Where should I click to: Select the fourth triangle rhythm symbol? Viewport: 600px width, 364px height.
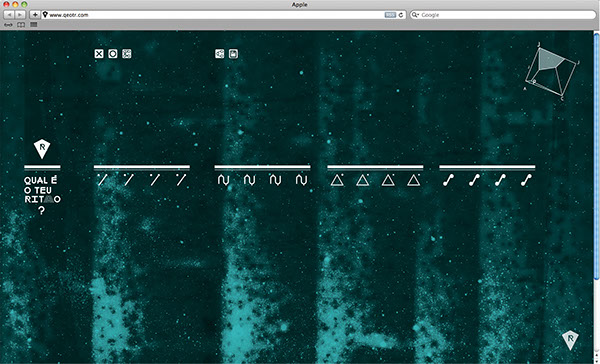414,180
